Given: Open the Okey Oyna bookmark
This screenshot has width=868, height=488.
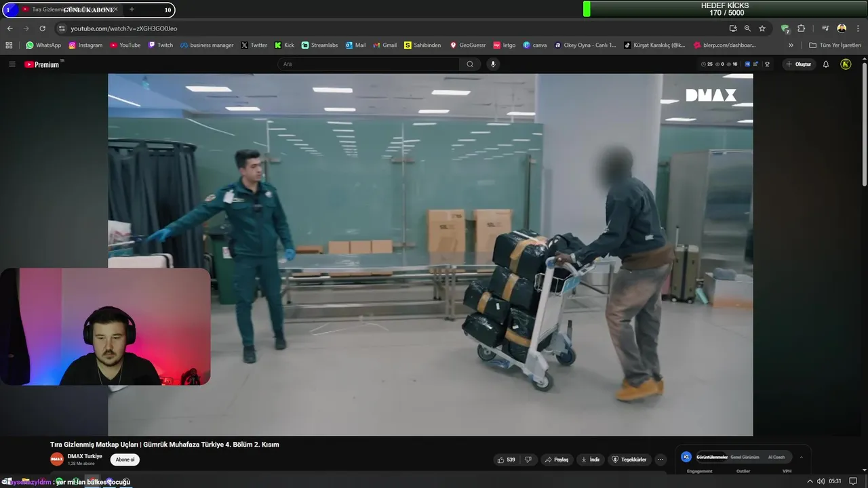Looking at the screenshot, I should point(585,45).
